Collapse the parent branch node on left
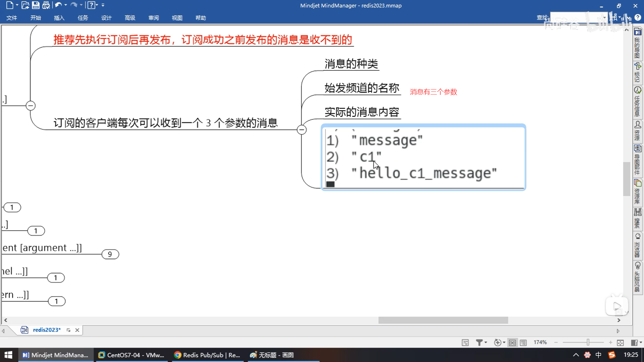The width and height of the screenshot is (644, 362). (x=31, y=106)
